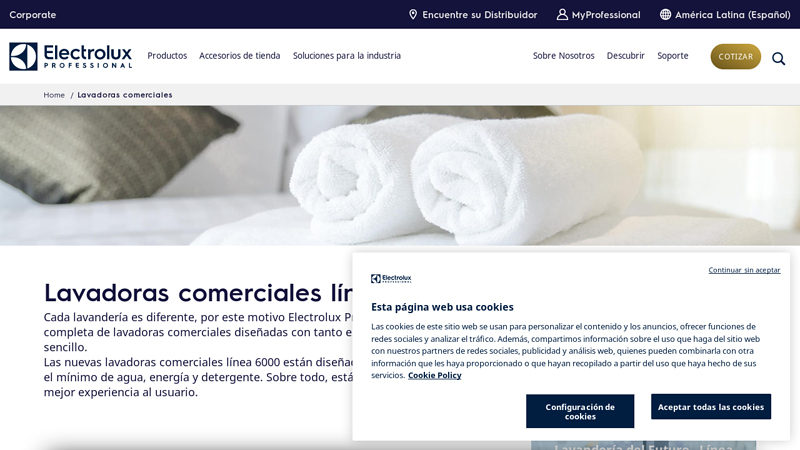Click the Electrolux Professional header logo

(x=70, y=56)
